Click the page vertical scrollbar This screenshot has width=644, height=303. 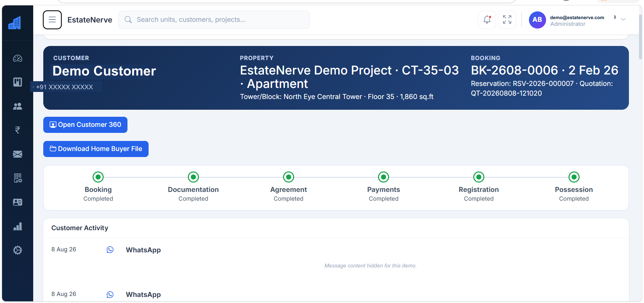tap(640, 37)
